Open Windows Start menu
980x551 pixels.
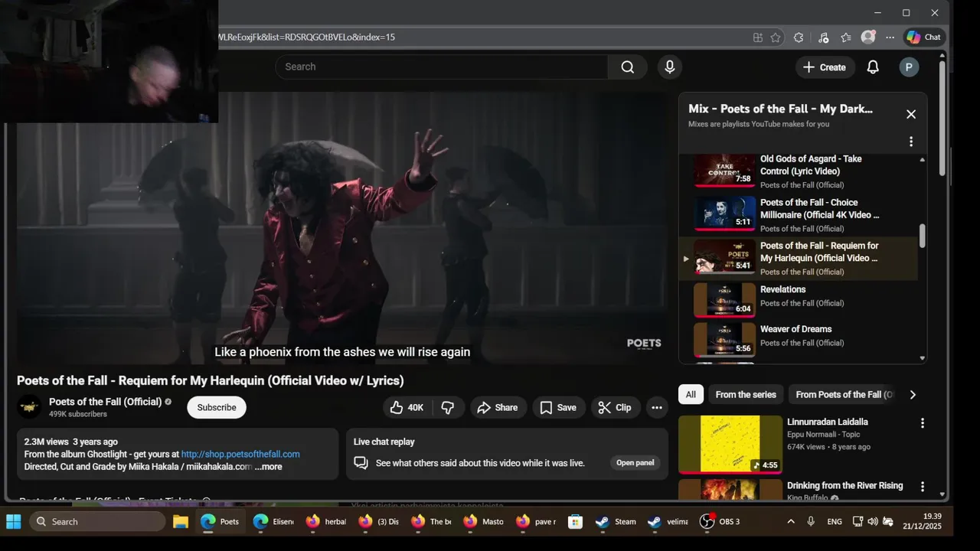click(14, 522)
